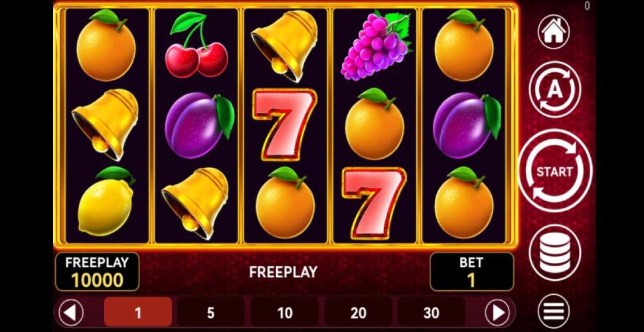Open the coin stack bet settings
Image resolution: width=644 pixels, height=332 pixels.
(x=554, y=253)
